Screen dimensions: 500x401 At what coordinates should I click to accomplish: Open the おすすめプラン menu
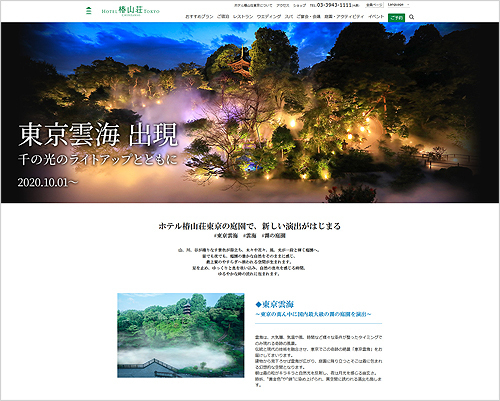coord(199,17)
